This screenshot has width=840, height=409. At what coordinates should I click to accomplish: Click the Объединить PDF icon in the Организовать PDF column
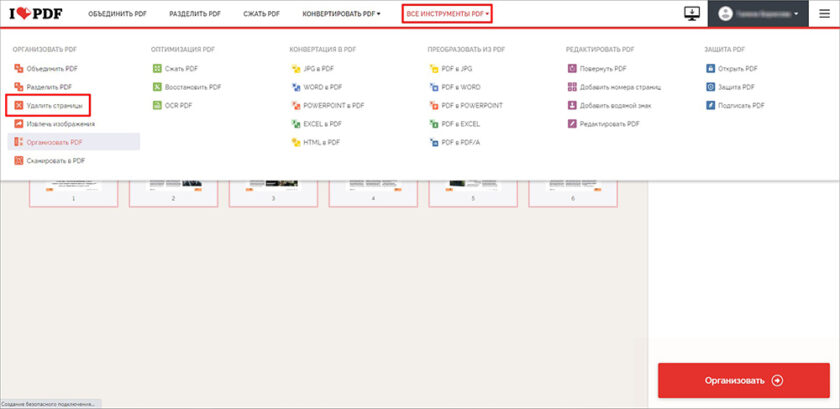coord(19,69)
